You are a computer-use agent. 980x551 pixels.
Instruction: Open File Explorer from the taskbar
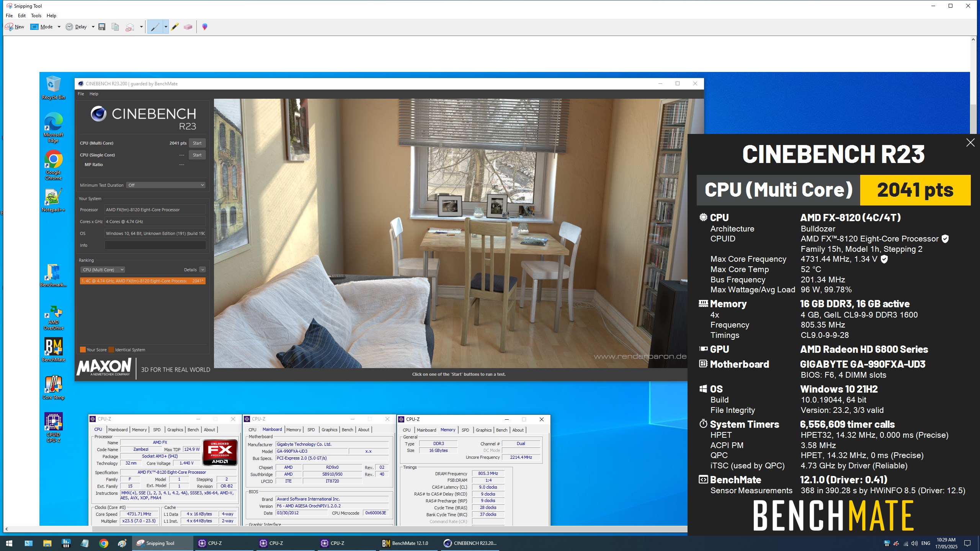point(47,543)
